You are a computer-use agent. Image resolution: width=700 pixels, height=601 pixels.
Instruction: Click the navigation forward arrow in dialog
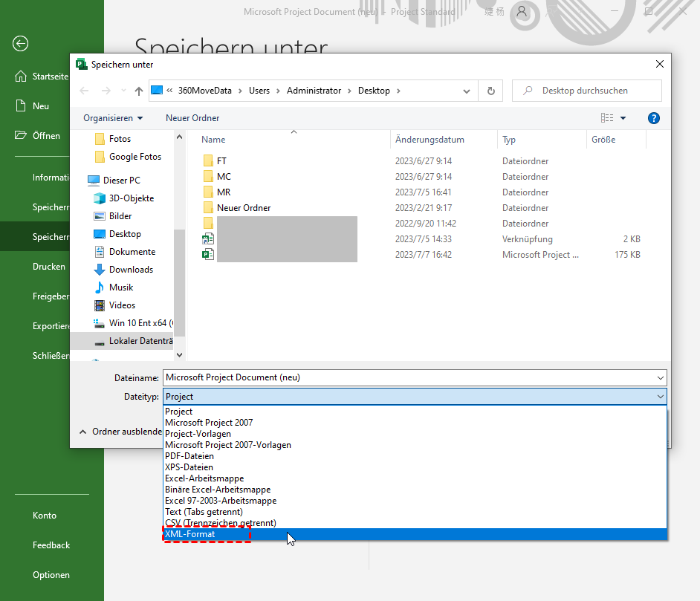click(106, 91)
